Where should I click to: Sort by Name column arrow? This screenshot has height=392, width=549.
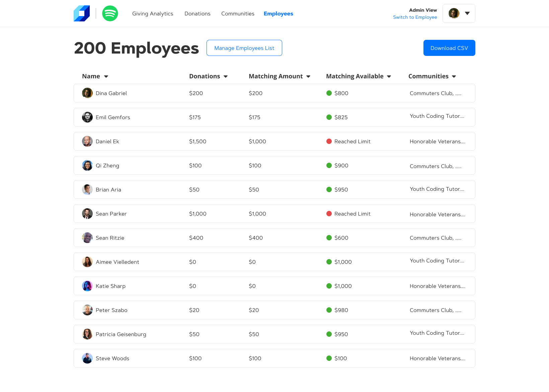click(106, 77)
